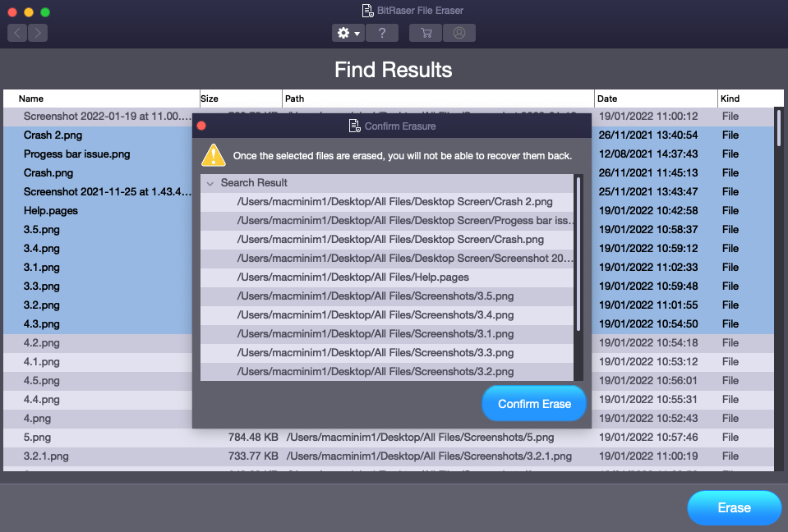Select 3.4.png in the Name column
The height and width of the screenshot is (532, 788).
(x=42, y=249)
